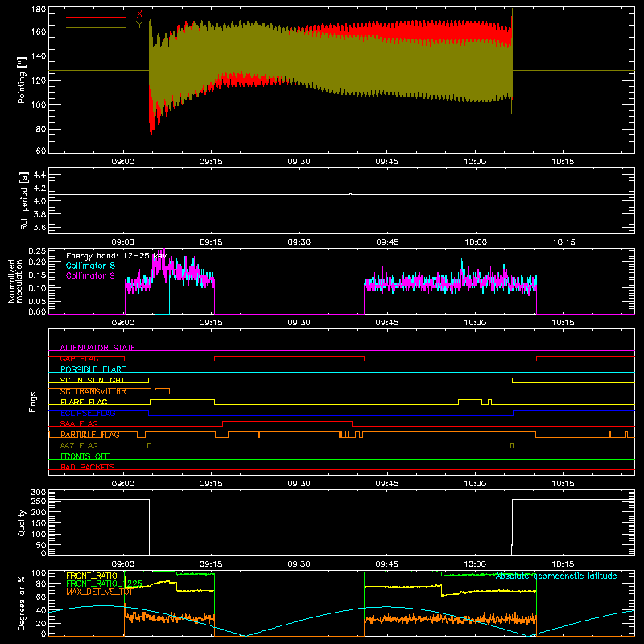Click 09:45 label under the Roll period plot
This screenshot has width=644, height=644.
point(387,242)
